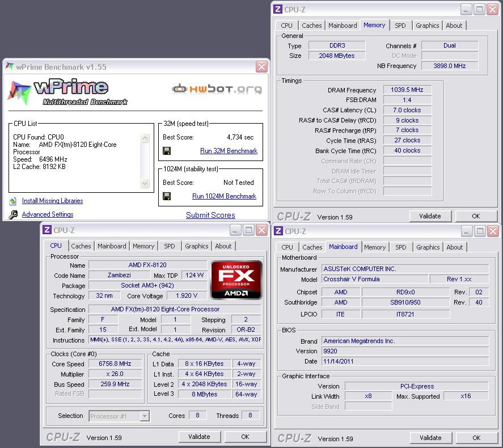
Task: Switch to SPD tab in Memory window
Action: tap(400, 26)
